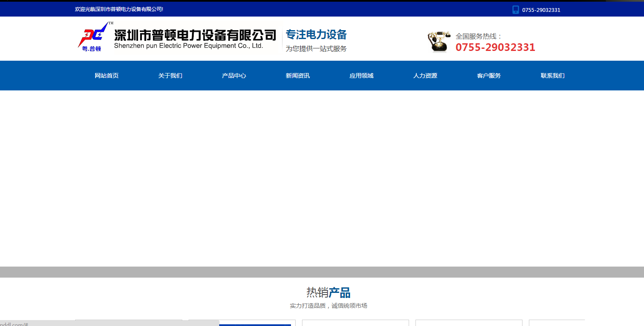This screenshot has height=326, width=644.
Task: Click the mobile phone icon in top bar
Action: point(515,10)
